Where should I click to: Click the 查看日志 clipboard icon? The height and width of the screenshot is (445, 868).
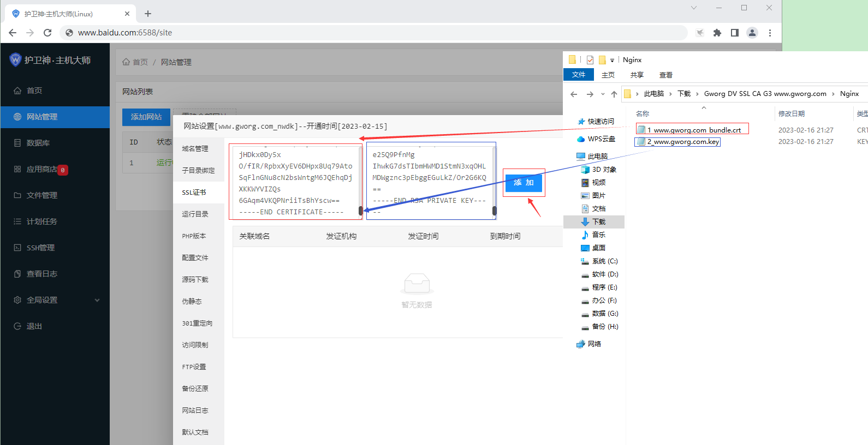pyautogui.click(x=17, y=274)
